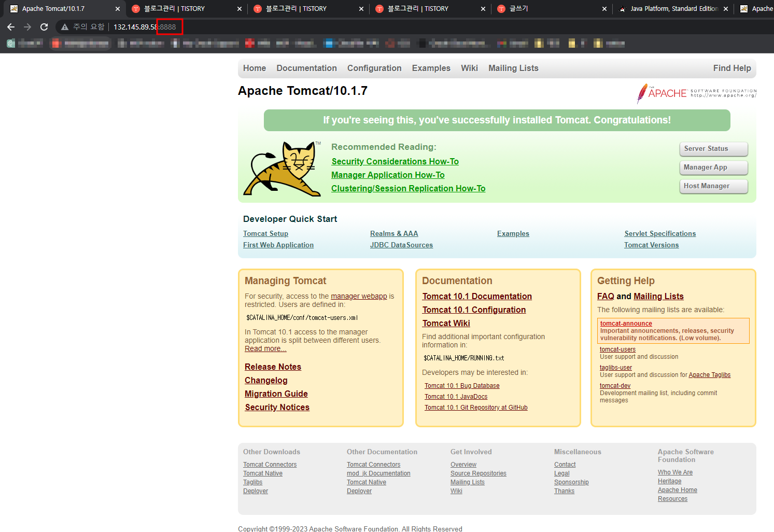Image resolution: width=774 pixels, height=532 pixels.
Task: Open the security warning icon in address bar
Action: coord(65,27)
